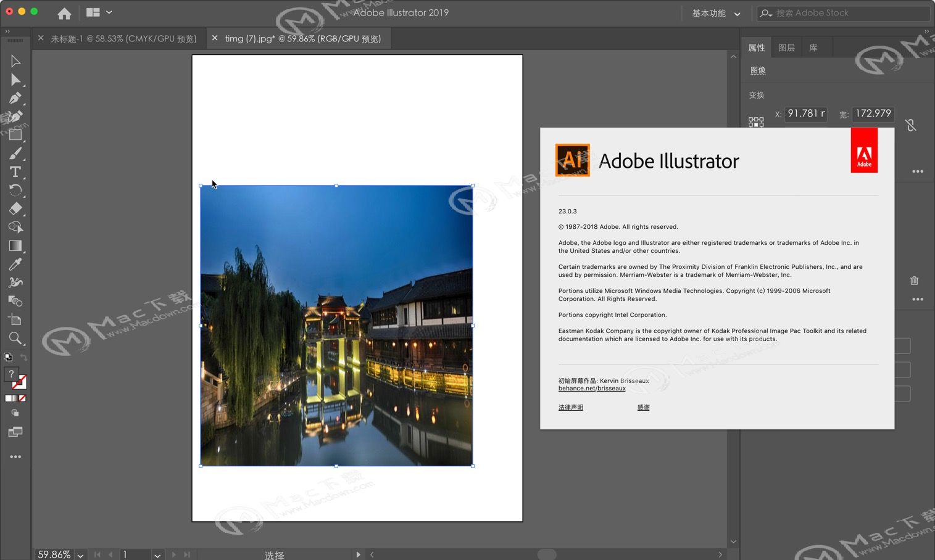This screenshot has height=560, width=935.
Task: Click the tool icon below the Eyedropper
Action: [x=15, y=282]
